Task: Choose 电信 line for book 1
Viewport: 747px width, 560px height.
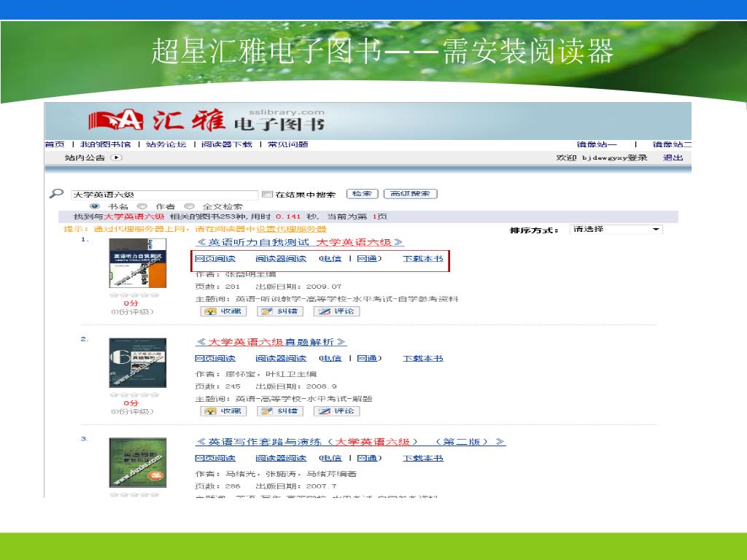Action: point(330,259)
